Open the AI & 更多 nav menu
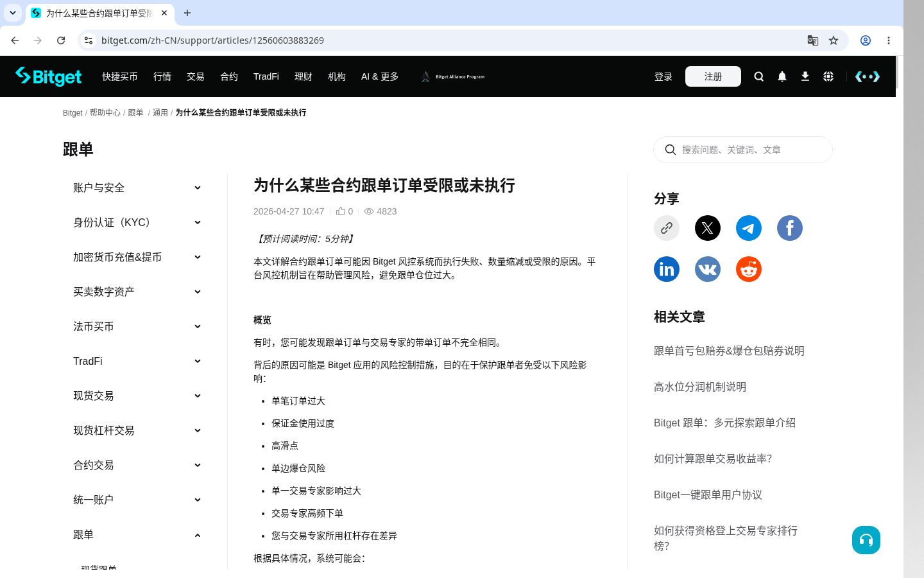 (380, 76)
